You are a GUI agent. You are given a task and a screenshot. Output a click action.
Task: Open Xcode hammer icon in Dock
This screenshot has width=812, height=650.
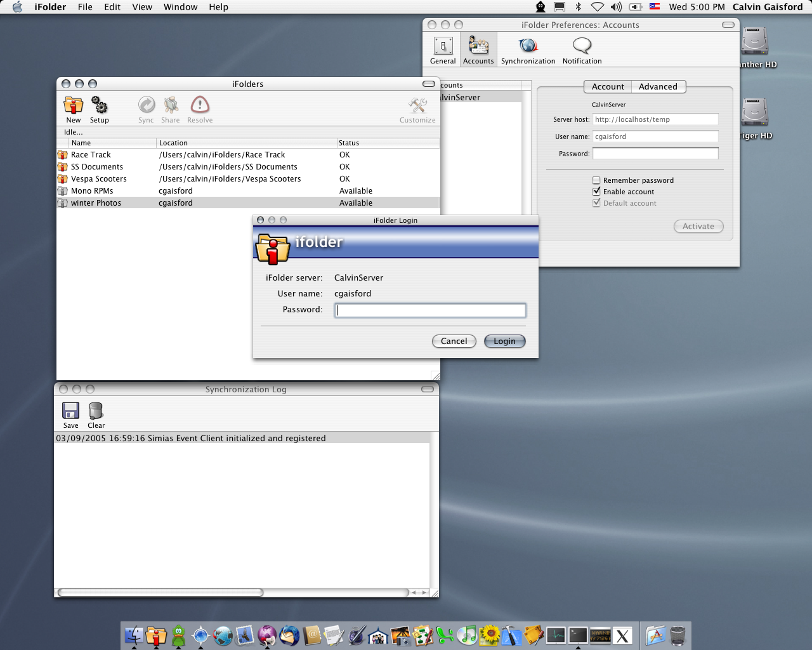pos(511,635)
